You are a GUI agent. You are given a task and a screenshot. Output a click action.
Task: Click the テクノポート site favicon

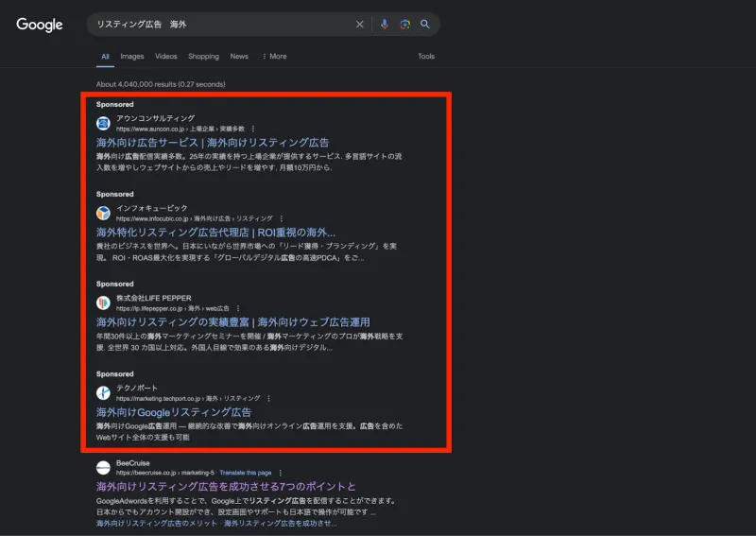(x=103, y=393)
